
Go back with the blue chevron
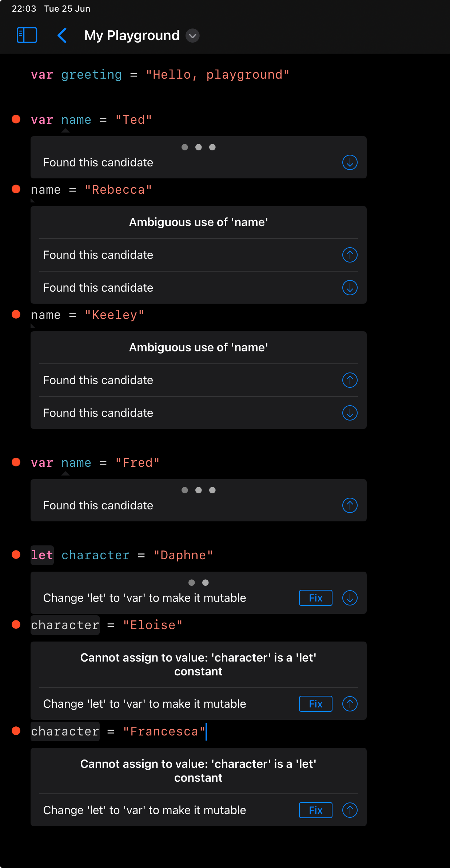tap(62, 35)
